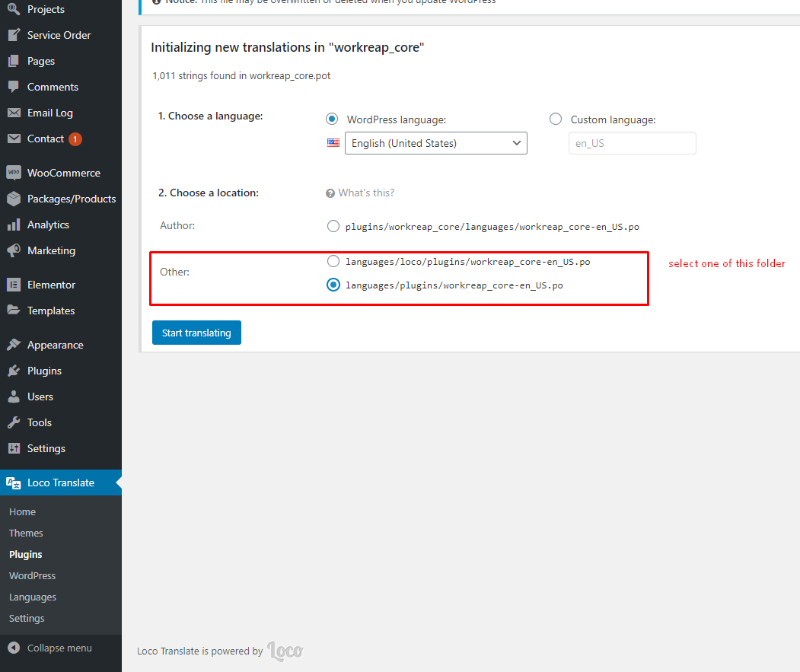The width and height of the screenshot is (800, 672).
Task: Click the What's this help icon
Action: [330, 193]
